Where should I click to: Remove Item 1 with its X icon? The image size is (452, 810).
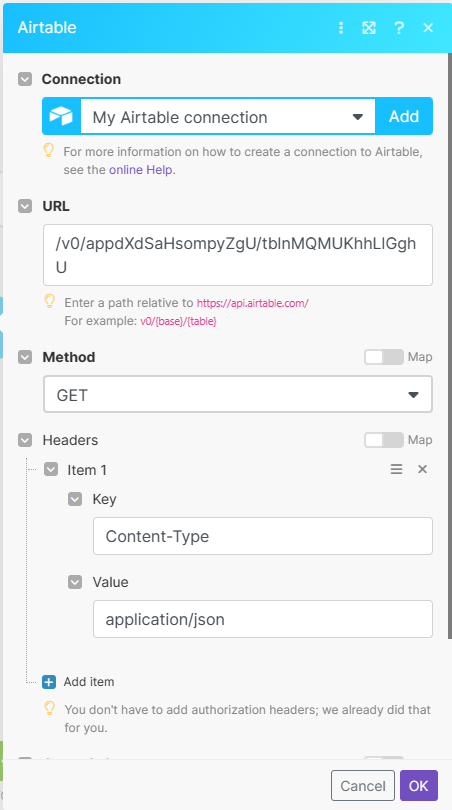pyautogui.click(x=423, y=469)
